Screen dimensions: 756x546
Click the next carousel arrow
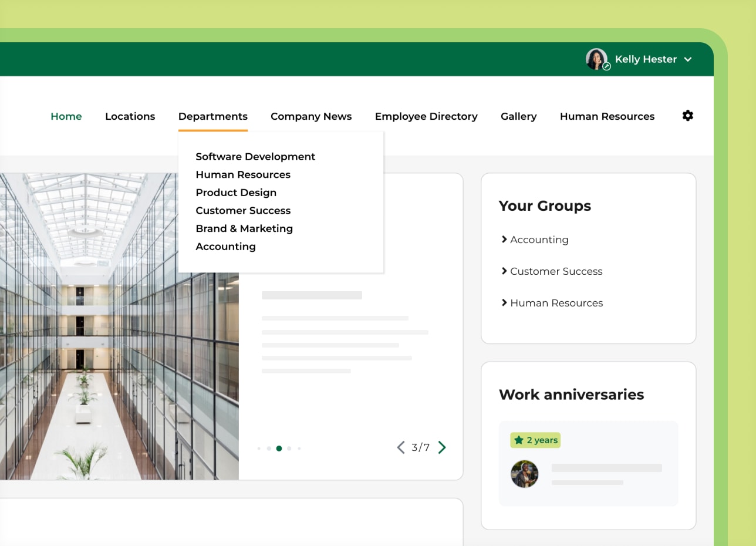click(442, 447)
